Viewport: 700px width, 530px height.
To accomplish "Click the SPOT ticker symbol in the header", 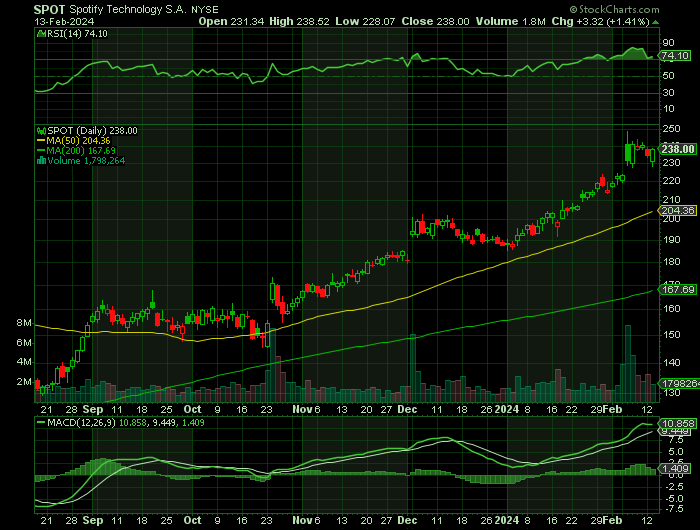I will pos(50,9).
